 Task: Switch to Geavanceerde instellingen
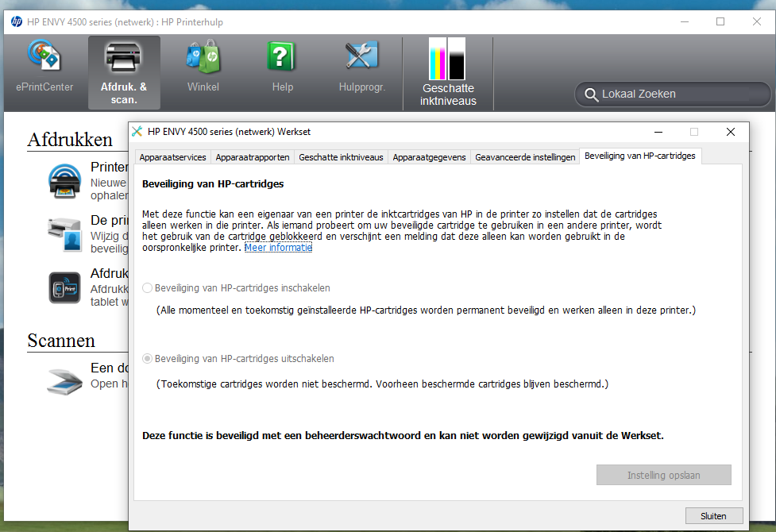pyautogui.click(x=525, y=156)
